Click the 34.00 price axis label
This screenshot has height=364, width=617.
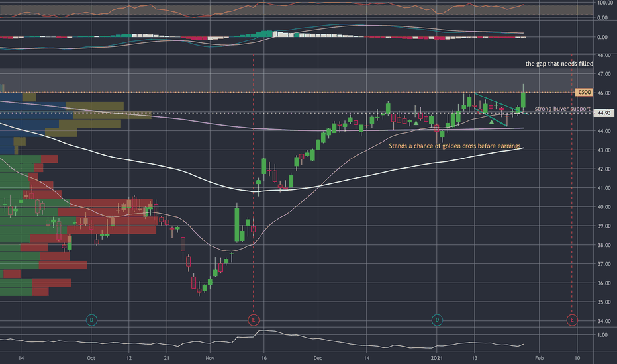pyautogui.click(x=604, y=321)
